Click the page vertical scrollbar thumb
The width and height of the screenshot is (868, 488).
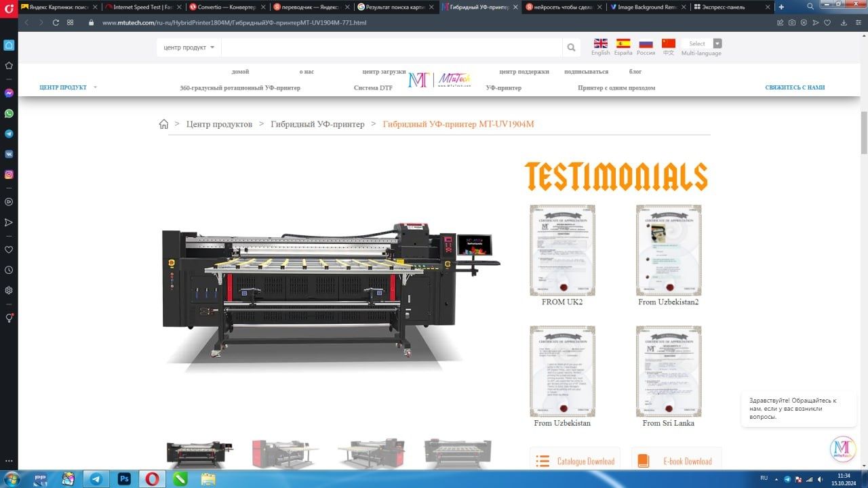(x=864, y=133)
